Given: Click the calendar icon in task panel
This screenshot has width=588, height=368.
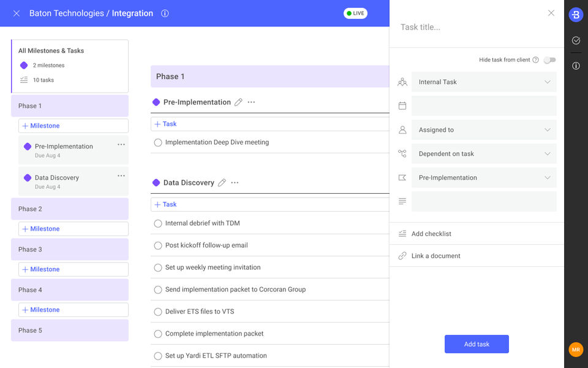Looking at the screenshot, I should [x=402, y=106].
